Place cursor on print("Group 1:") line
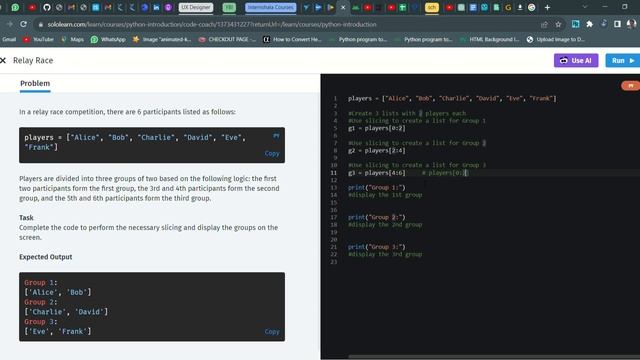 coord(377,188)
